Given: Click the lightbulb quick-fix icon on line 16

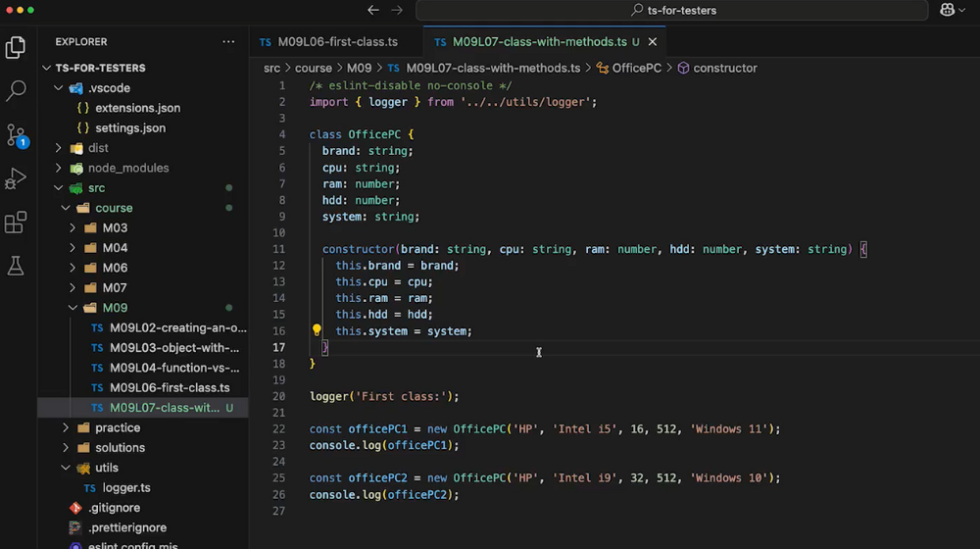Looking at the screenshot, I should 317,330.
